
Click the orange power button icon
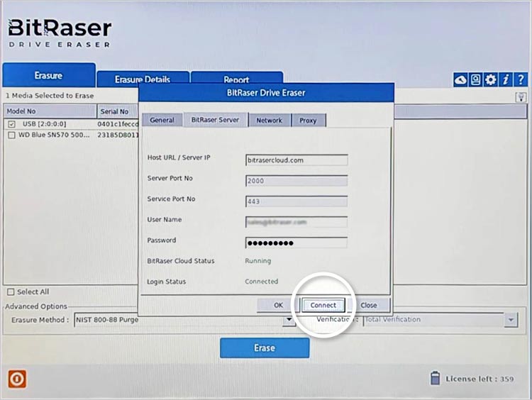pyautogui.click(x=17, y=379)
